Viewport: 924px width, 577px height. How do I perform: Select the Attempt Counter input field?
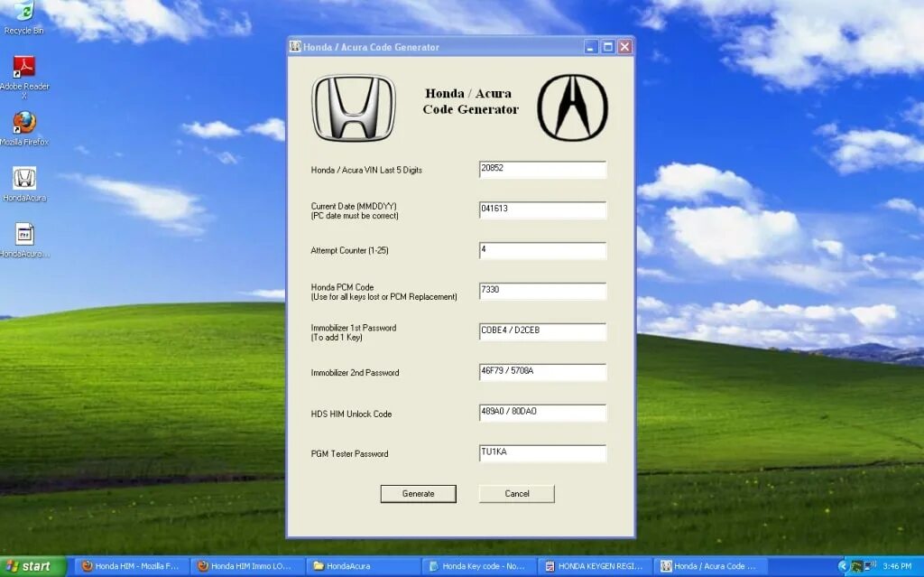tap(542, 251)
